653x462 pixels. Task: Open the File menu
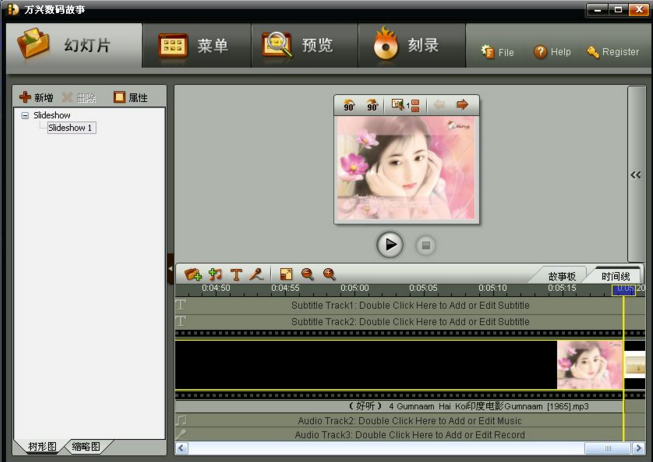(x=498, y=52)
